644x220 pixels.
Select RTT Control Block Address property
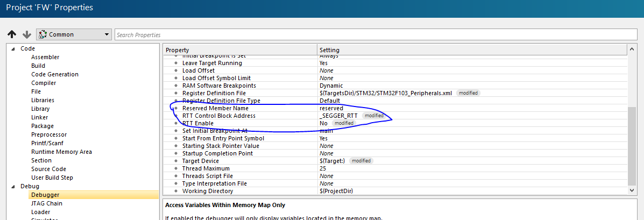point(219,116)
